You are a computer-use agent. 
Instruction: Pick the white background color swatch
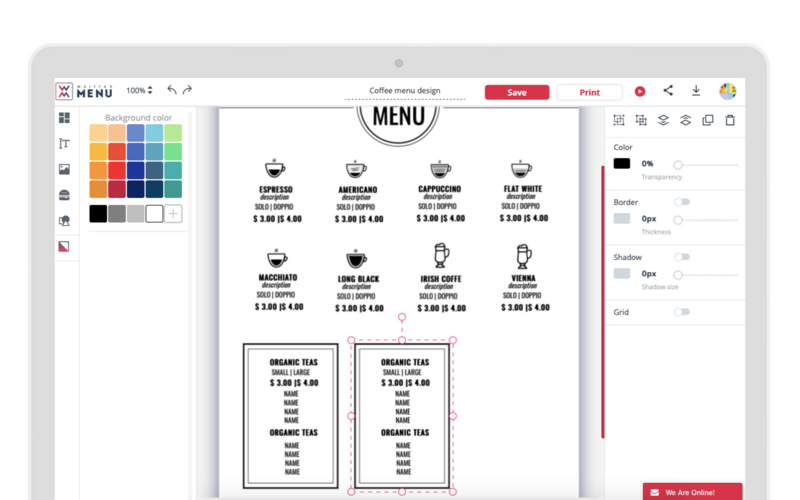tap(154, 214)
